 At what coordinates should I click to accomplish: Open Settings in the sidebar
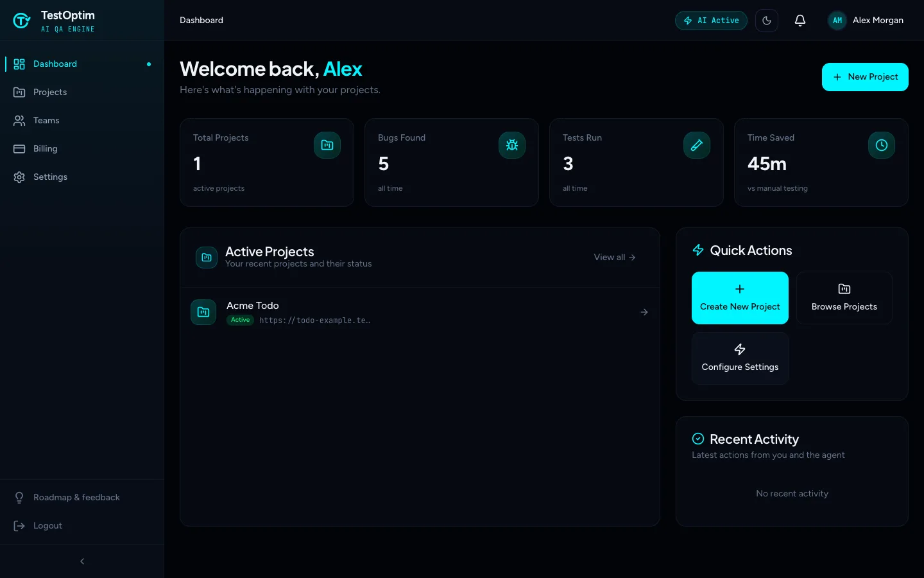[82, 177]
